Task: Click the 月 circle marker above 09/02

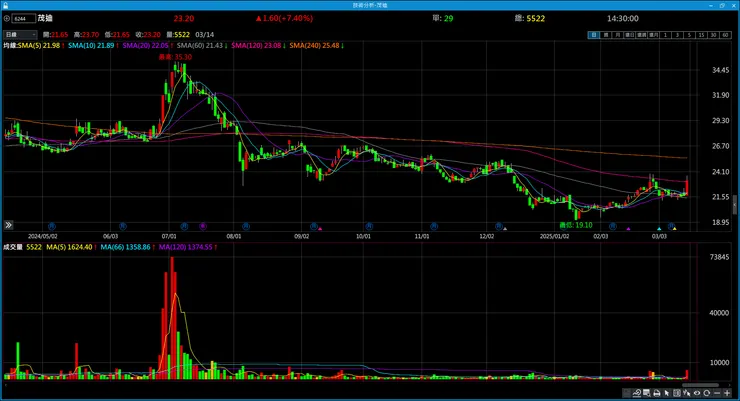Action: 313,226
